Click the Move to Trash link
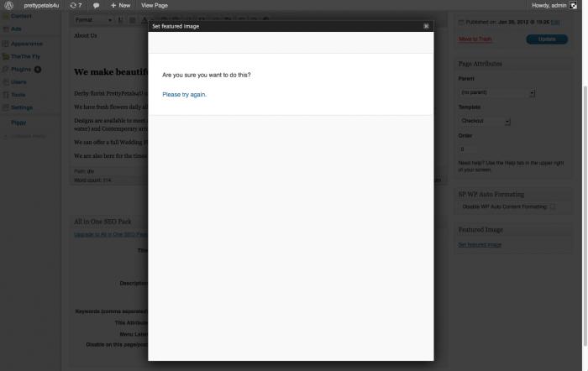588x371 pixels. [475, 39]
